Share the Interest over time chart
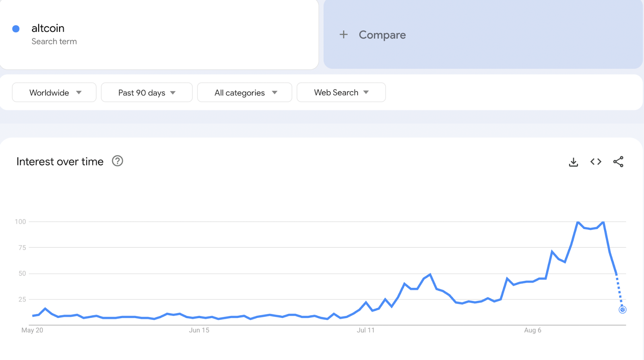This screenshot has width=644, height=360. [618, 161]
